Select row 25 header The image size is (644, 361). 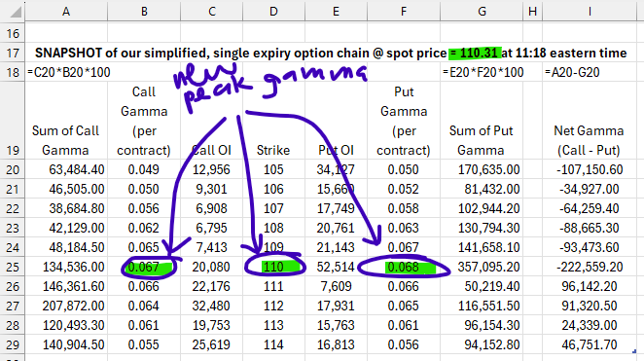(x=13, y=267)
